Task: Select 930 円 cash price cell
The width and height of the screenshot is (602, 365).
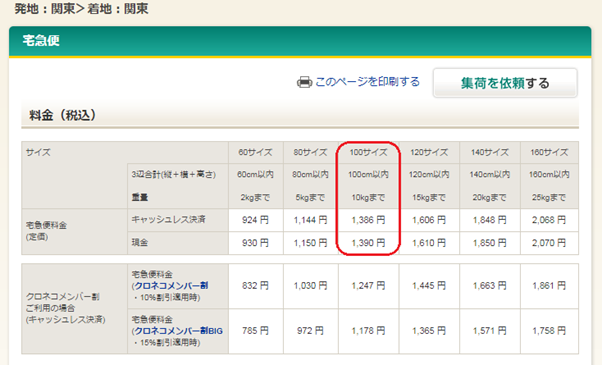Action: click(x=256, y=243)
